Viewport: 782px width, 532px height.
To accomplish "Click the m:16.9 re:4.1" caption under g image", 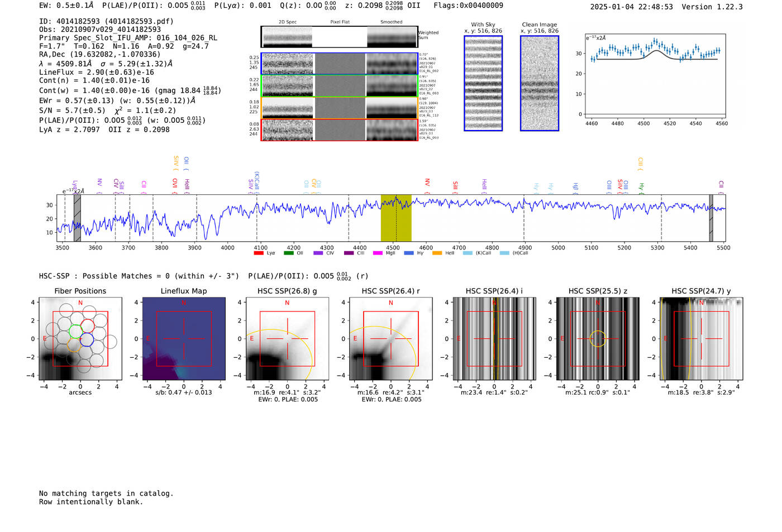I will tap(287, 392).
